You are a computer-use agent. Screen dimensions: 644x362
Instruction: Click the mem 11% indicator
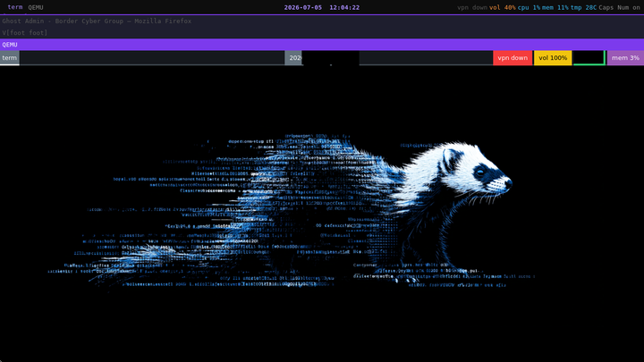(555, 7)
